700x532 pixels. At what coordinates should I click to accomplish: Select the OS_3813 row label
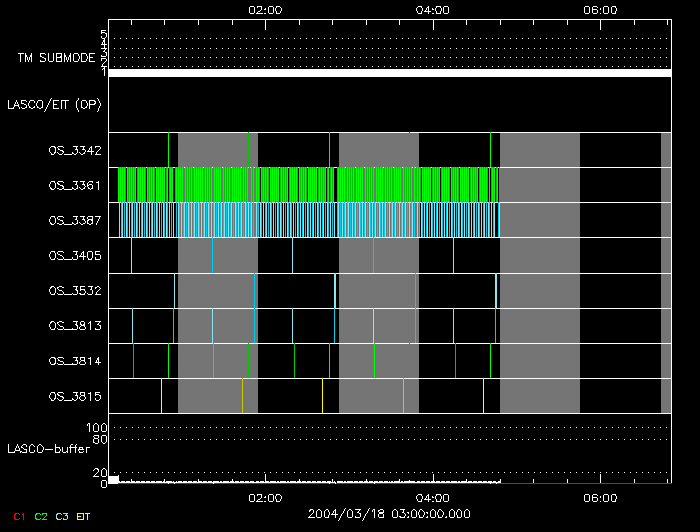(75, 325)
